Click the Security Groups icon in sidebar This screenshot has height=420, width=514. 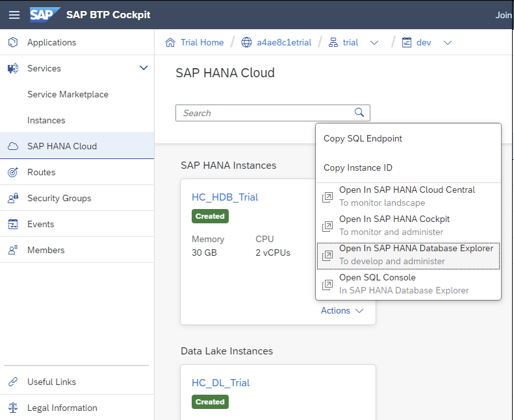(x=13, y=198)
